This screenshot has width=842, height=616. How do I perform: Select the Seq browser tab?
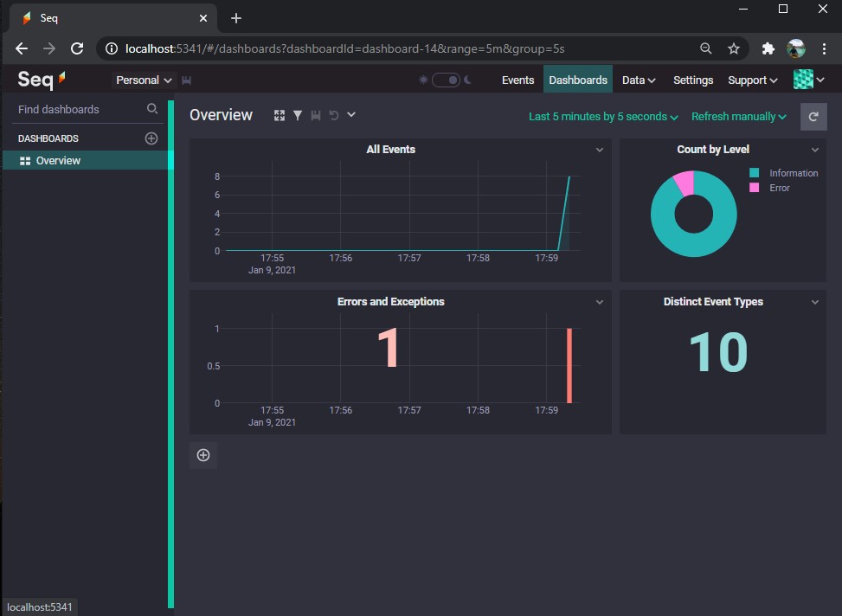113,18
